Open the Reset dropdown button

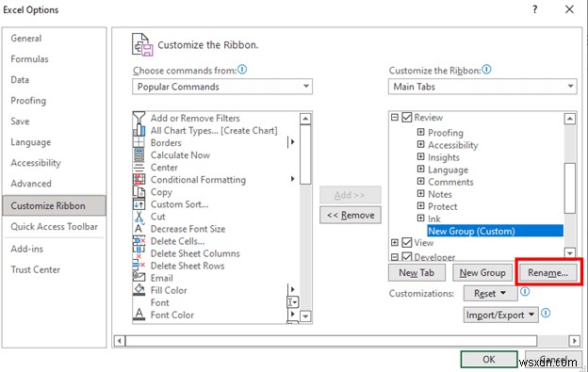click(x=490, y=293)
